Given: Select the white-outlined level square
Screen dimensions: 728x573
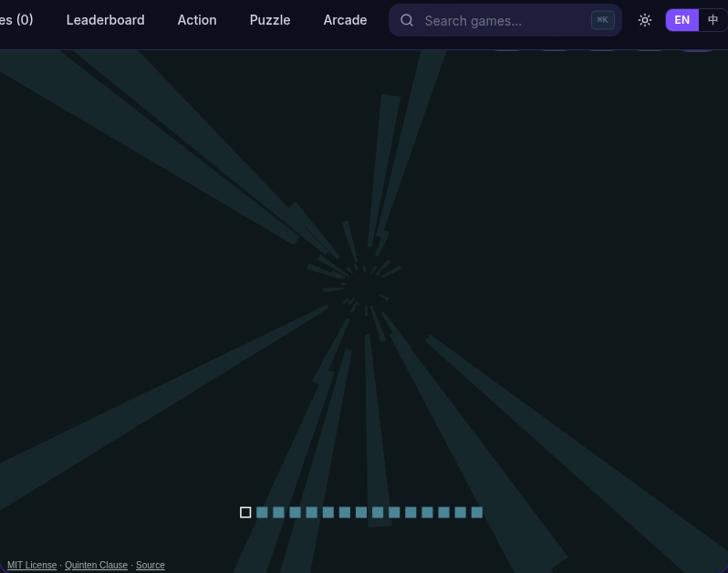Looking at the screenshot, I should click(x=245, y=512).
